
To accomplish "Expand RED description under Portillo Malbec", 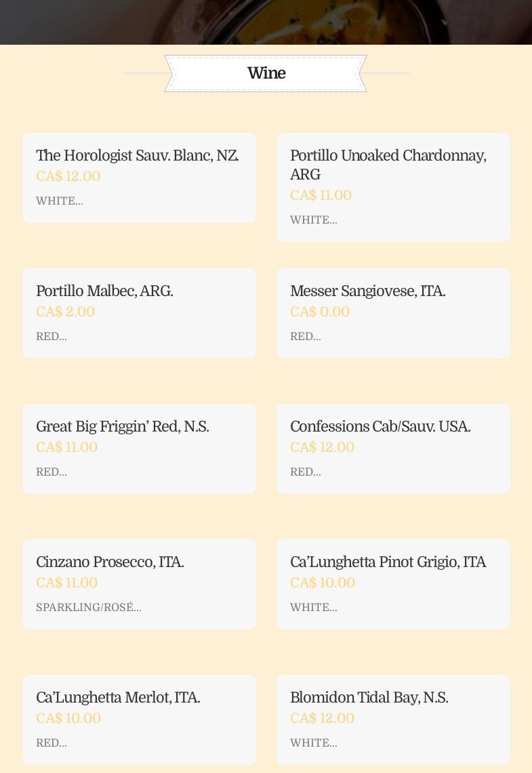I will (52, 337).
